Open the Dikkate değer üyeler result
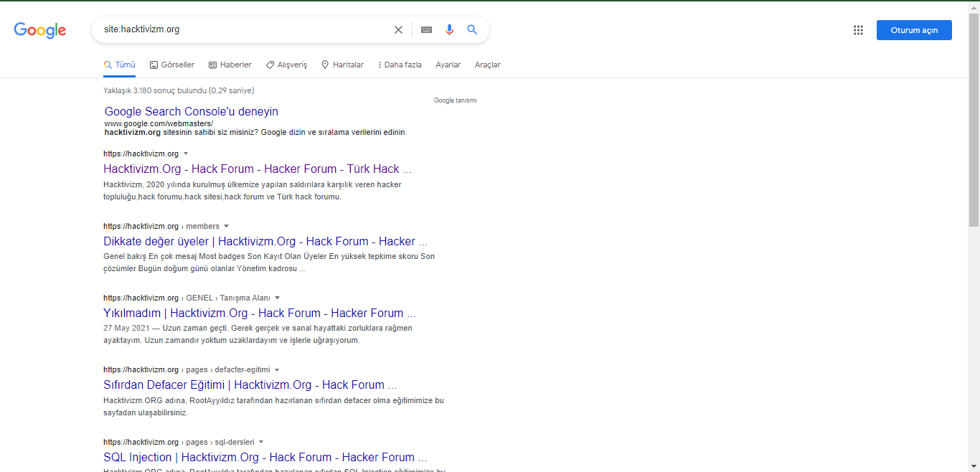980x472 pixels. 265,241
